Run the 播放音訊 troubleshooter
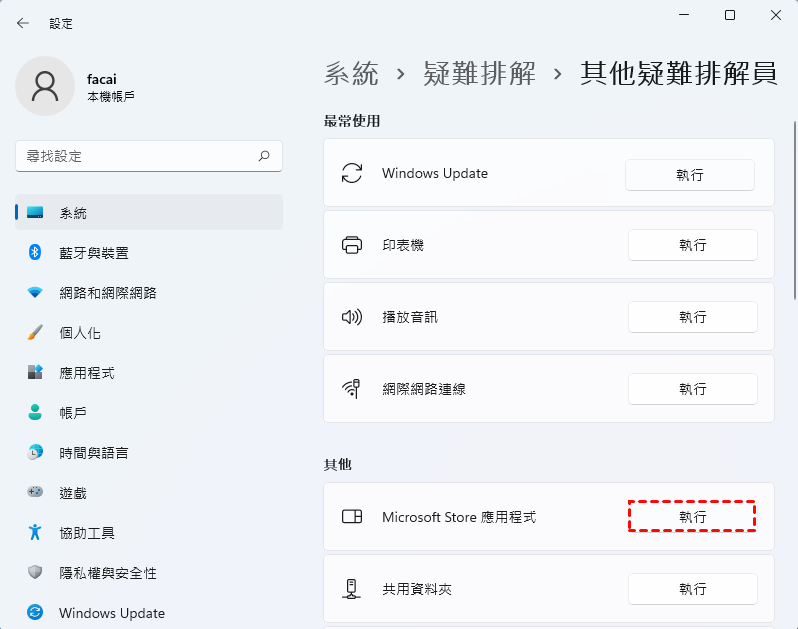The image size is (798, 629). (x=693, y=317)
